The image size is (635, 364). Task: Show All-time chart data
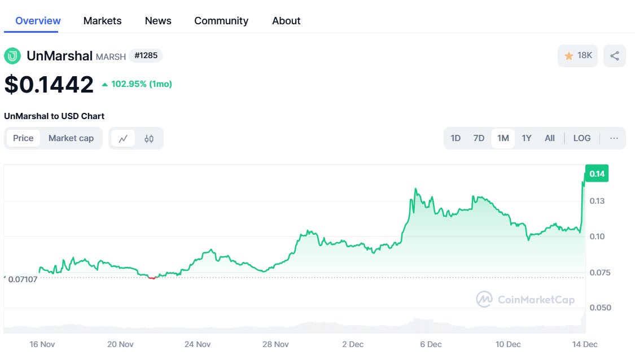tap(549, 138)
